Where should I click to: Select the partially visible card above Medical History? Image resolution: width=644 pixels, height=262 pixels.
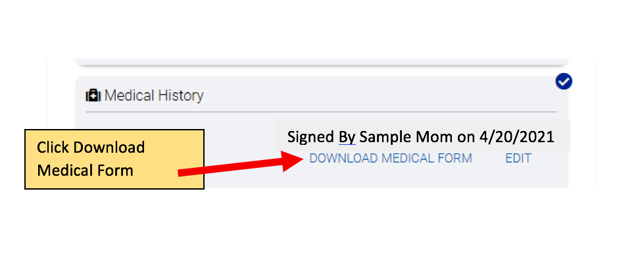(322, 62)
